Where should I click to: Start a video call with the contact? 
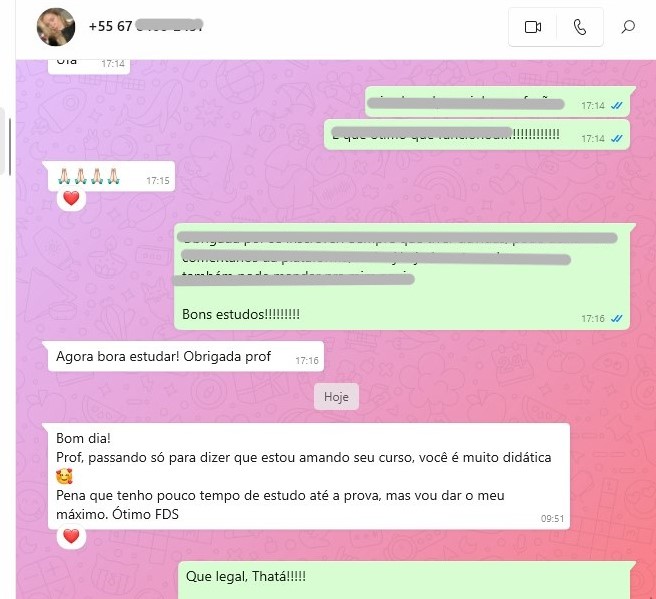coord(533,27)
